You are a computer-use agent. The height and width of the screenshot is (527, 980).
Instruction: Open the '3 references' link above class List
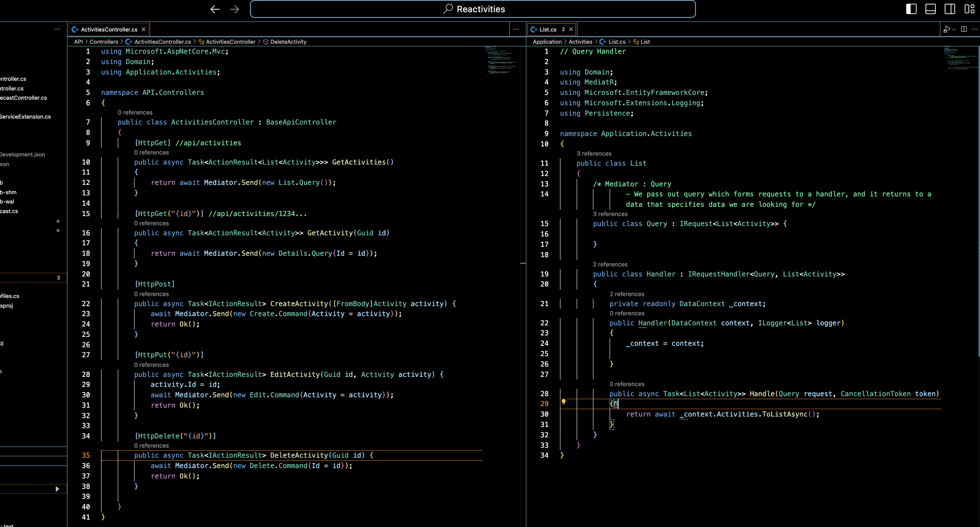click(x=593, y=153)
